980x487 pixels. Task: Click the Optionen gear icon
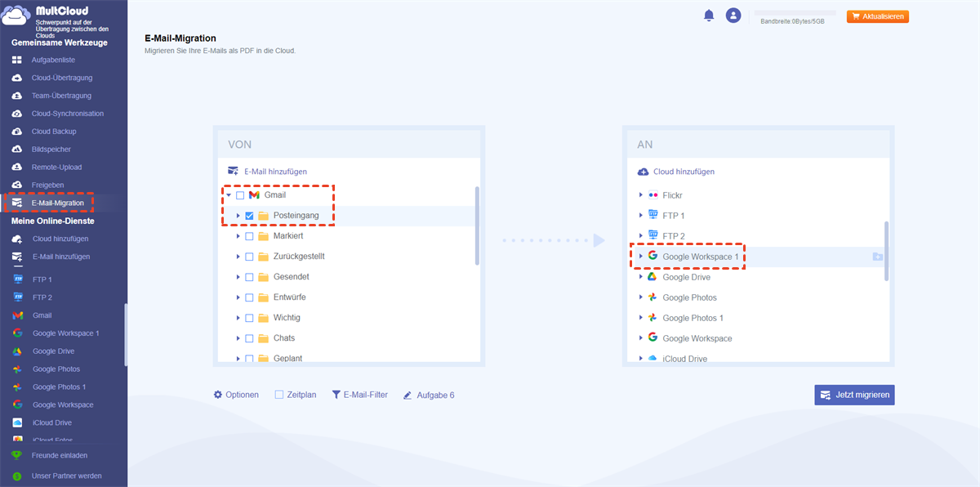[218, 395]
